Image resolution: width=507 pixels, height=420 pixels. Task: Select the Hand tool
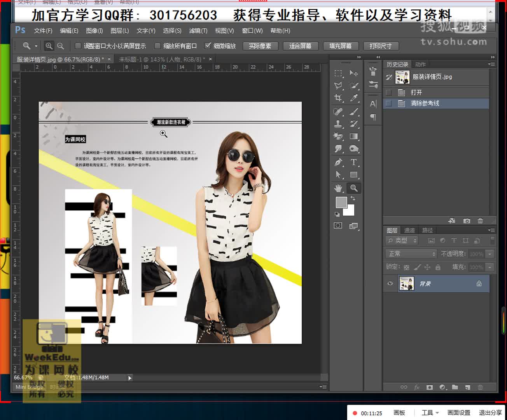pos(338,188)
